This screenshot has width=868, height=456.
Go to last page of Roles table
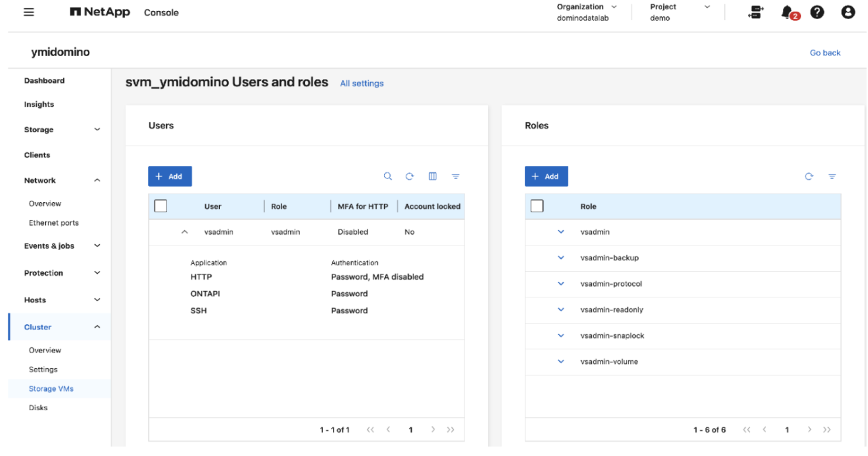(x=827, y=430)
